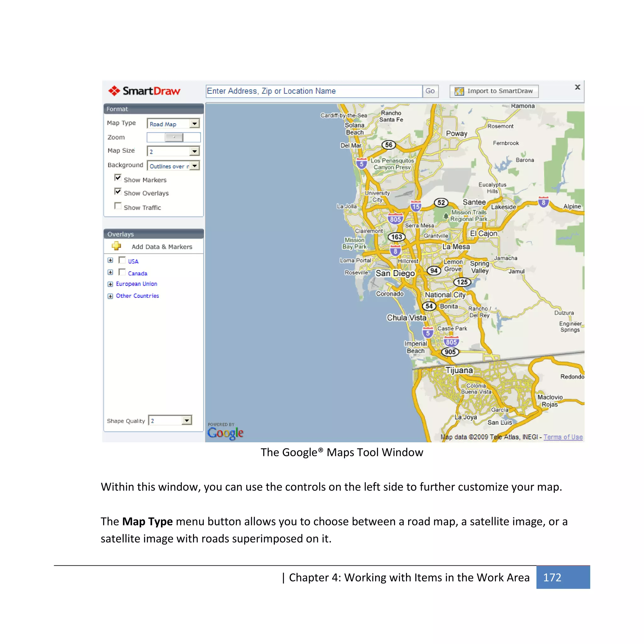
Task: Open the Terms of Use link
Action: click(563, 437)
